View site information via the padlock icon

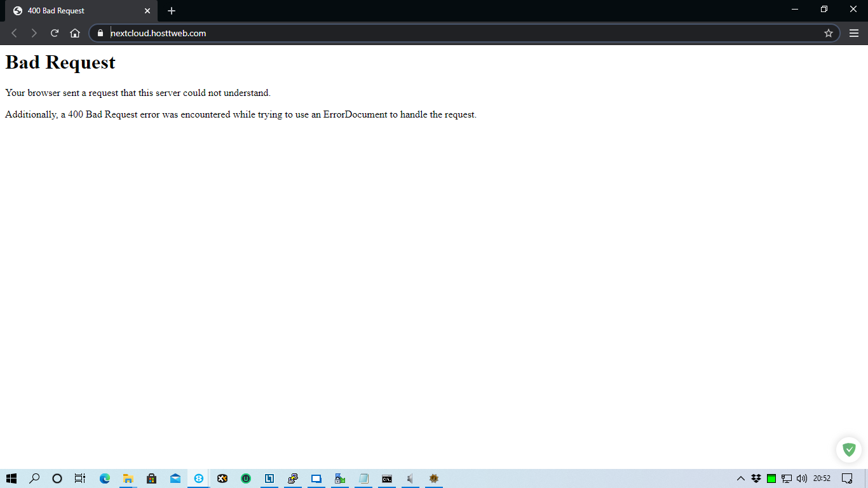tap(100, 33)
